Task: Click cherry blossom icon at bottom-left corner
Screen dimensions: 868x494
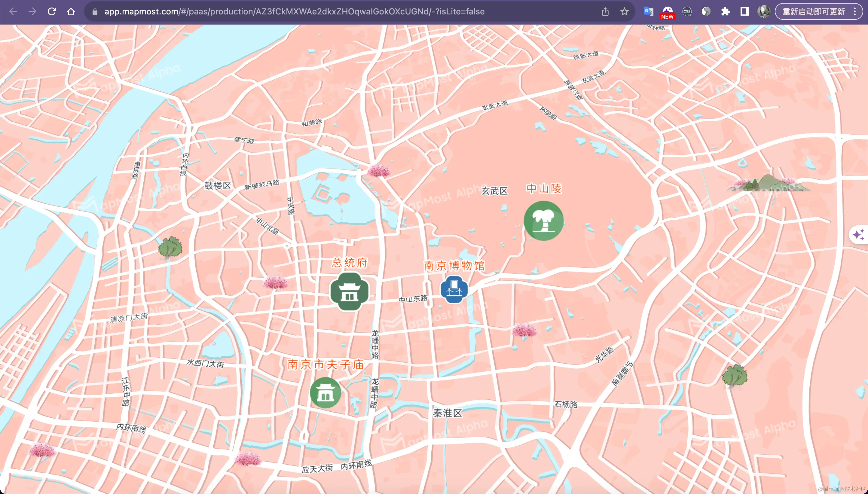Action: pyautogui.click(x=42, y=450)
